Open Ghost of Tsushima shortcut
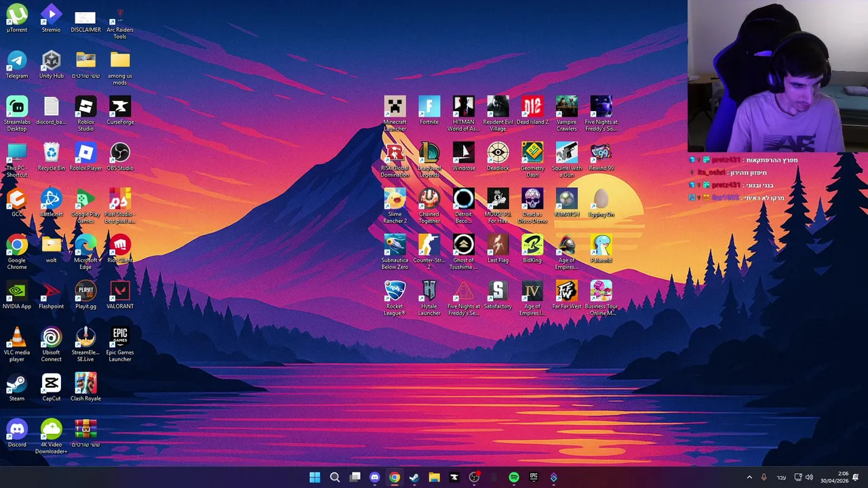 click(x=464, y=252)
